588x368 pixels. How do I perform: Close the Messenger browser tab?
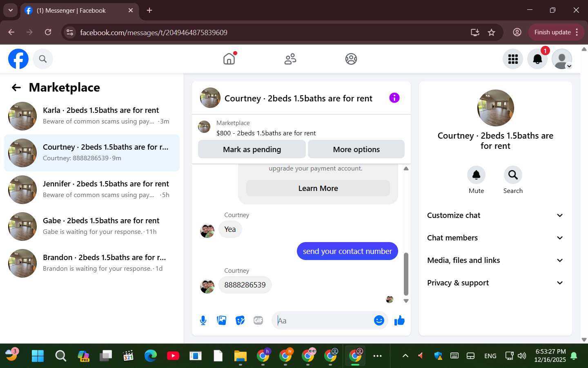coord(131,10)
